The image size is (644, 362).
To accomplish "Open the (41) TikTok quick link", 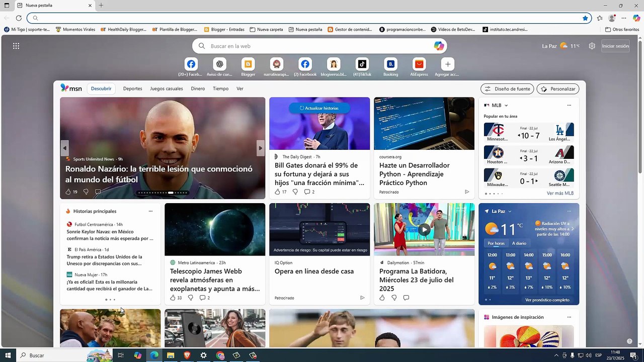I will coord(362,64).
